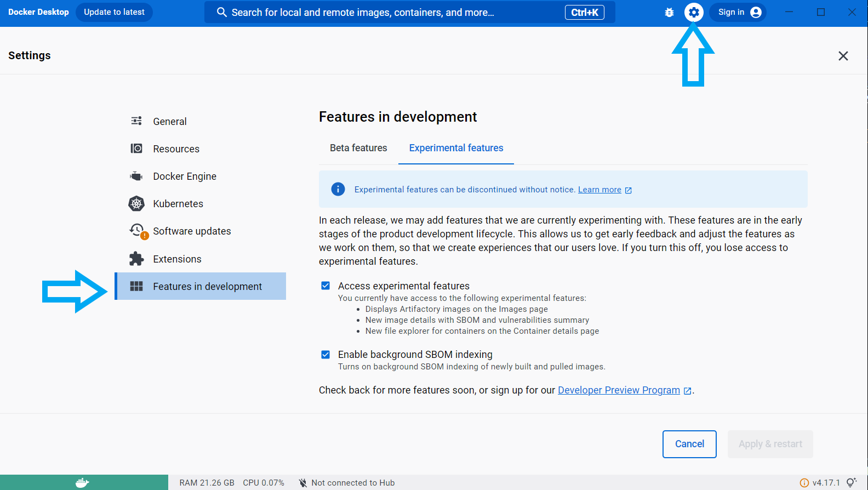Open Settings via the gear icon
This screenshot has height=490, width=868.
click(694, 12)
